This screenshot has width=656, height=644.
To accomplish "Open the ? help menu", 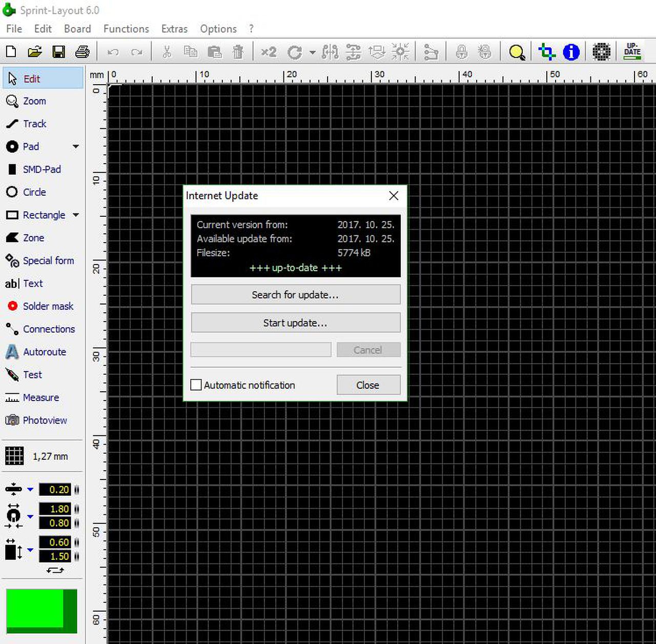I will coord(251,29).
